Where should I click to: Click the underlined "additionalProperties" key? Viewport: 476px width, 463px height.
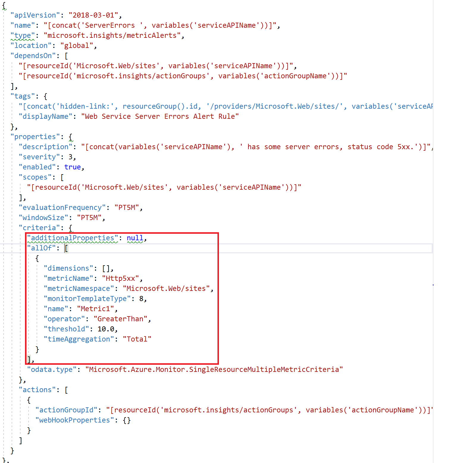[73, 238]
